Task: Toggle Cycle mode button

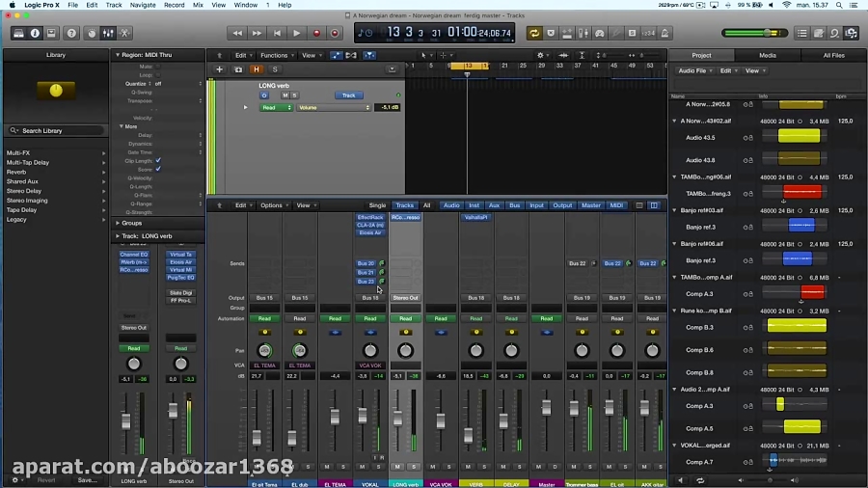Action: pos(534,33)
